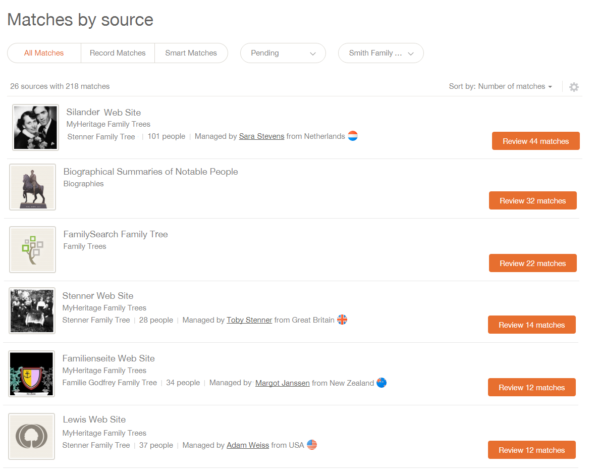Click Review 22 matches button
The image size is (596, 472).
533,263
